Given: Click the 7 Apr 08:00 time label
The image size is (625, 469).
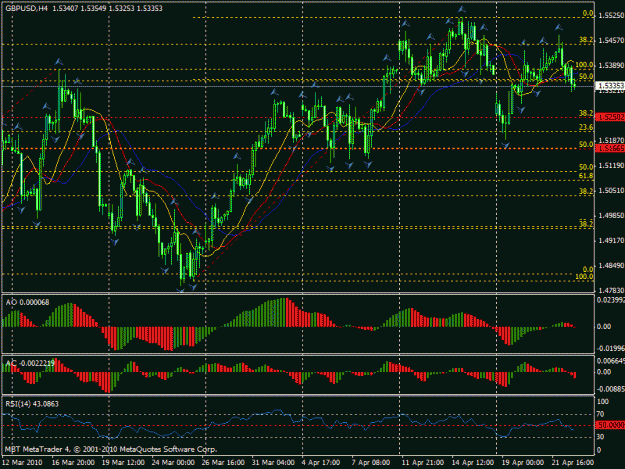Looking at the screenshot, I should [371, 463].
